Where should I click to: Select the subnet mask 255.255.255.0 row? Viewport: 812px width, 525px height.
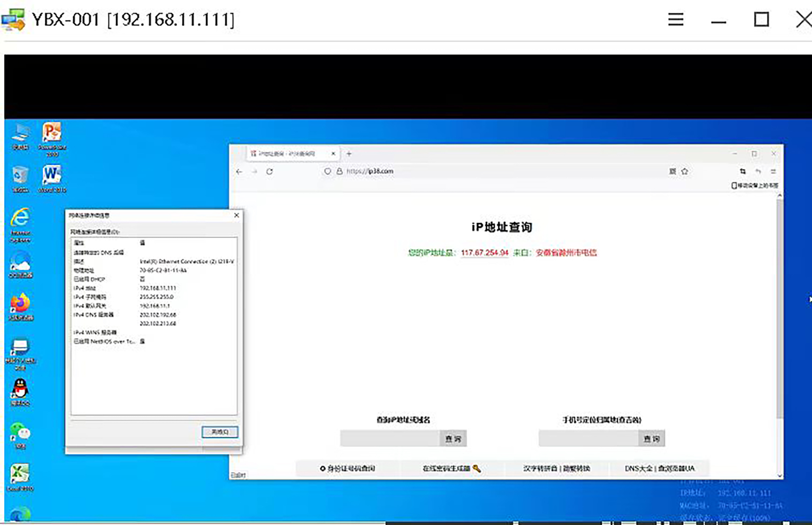[x=154, y=297]
